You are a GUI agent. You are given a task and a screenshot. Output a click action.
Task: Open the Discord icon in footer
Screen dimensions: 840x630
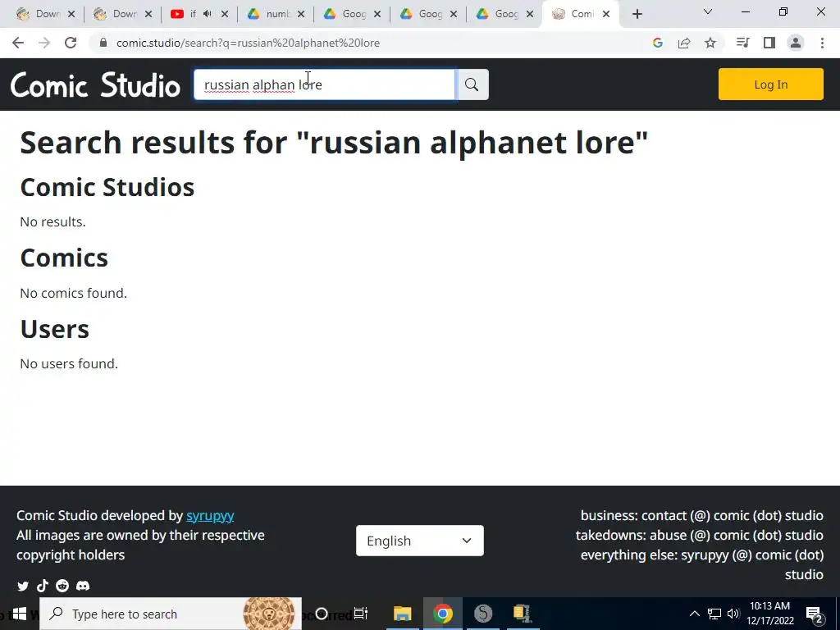pos(83,586)
